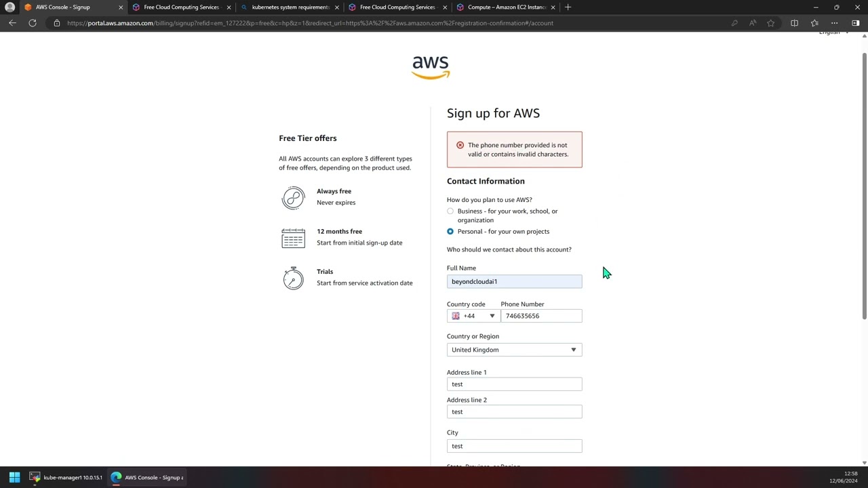Open the Favorites list icon
This screenshot has height=488, width=868.
(814, 23)
